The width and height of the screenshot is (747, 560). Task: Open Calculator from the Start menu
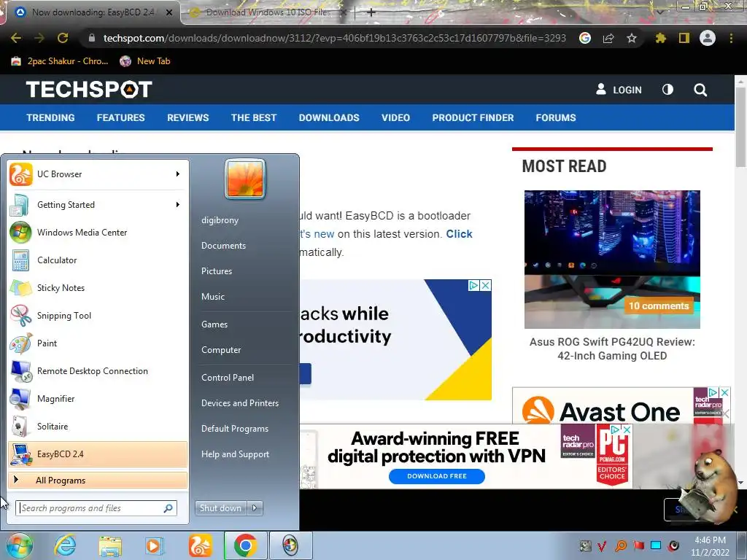point(97,260)
